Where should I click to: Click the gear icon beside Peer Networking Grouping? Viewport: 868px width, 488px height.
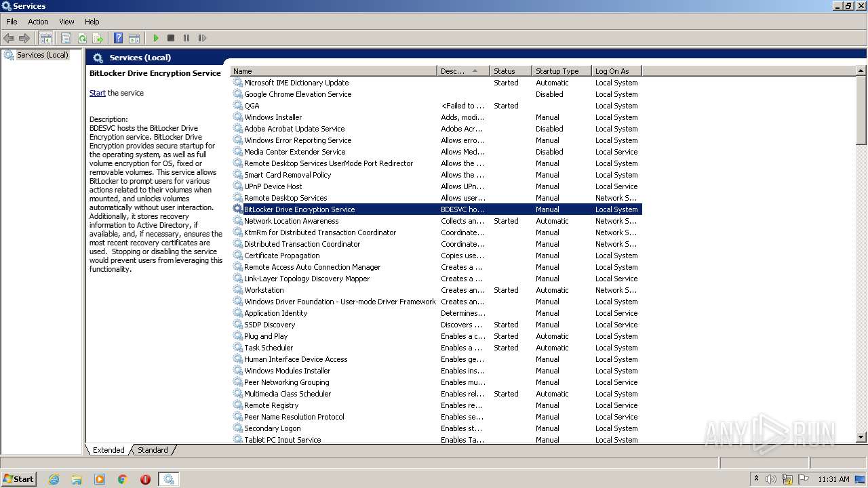[238, 382]
